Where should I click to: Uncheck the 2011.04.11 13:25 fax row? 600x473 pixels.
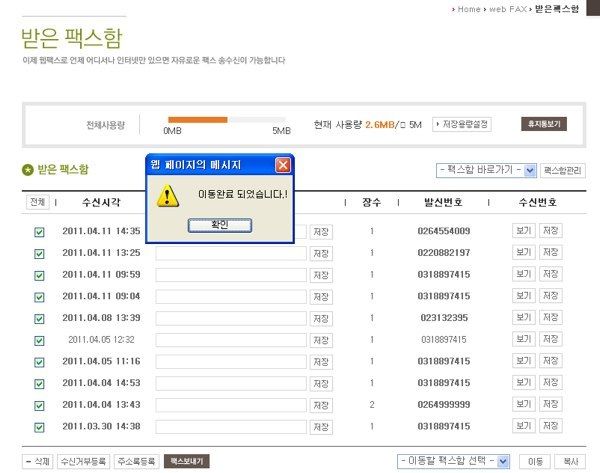[x=39, y=254]
